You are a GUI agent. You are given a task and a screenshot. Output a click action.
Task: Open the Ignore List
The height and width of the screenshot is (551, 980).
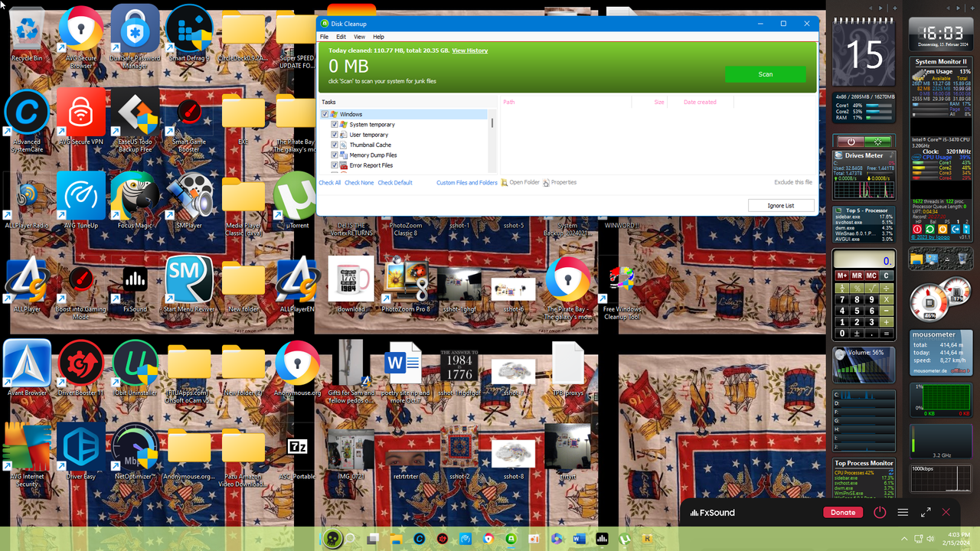point(781,205)
